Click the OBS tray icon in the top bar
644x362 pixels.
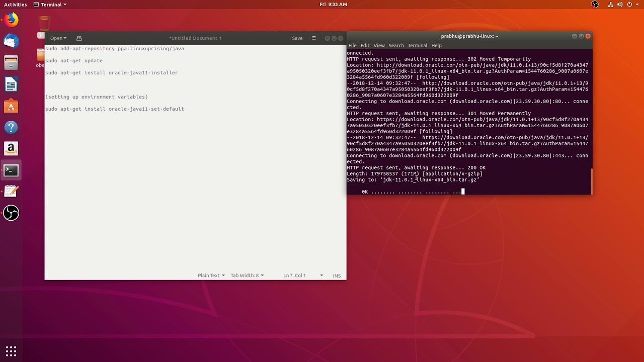click(595, 5)
